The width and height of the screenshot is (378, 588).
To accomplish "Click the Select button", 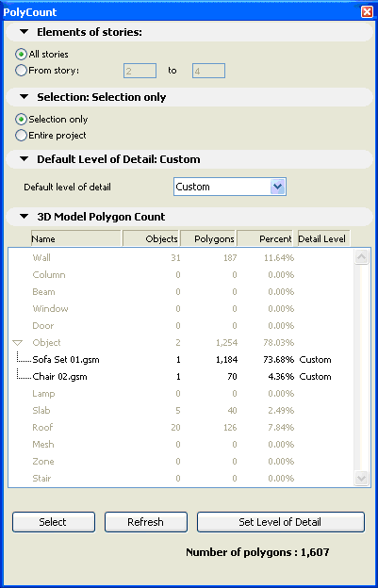I will pyautogui.click(x=54, y=522).
